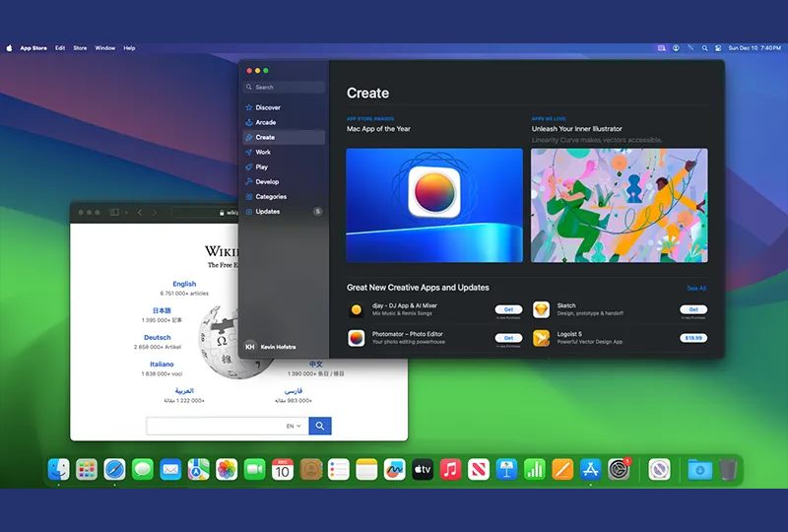This screenshot has height=532, width=788.
Task: Open the Edit menu
Action: point(60,48)
